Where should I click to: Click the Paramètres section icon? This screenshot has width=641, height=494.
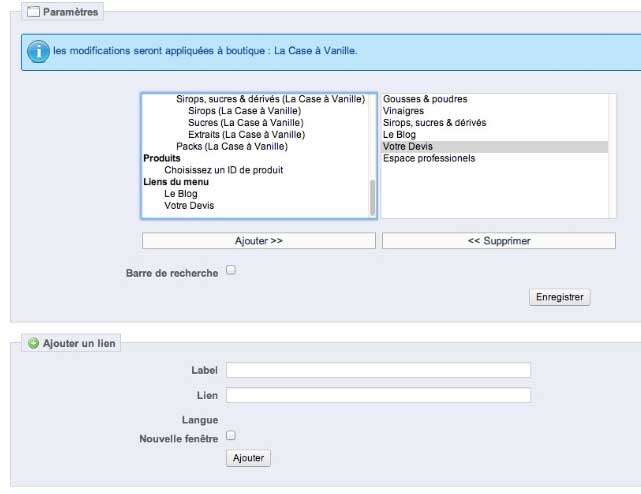pyautogui.click(x=34, y=12)
